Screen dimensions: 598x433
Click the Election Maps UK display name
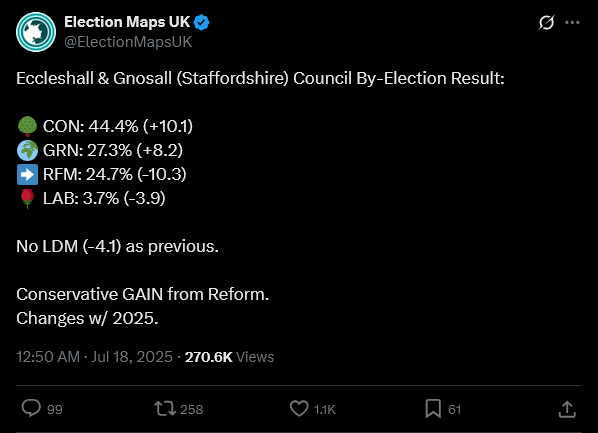[x=127, y=22]
